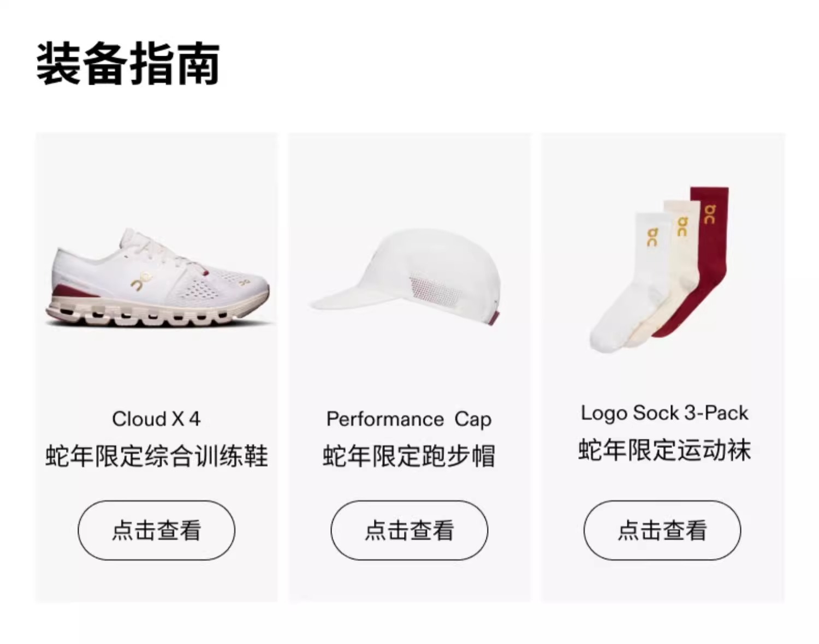The image size is (819, 644).
Task: Open the Performance Cap title link
Action: (x=409, y=419)
